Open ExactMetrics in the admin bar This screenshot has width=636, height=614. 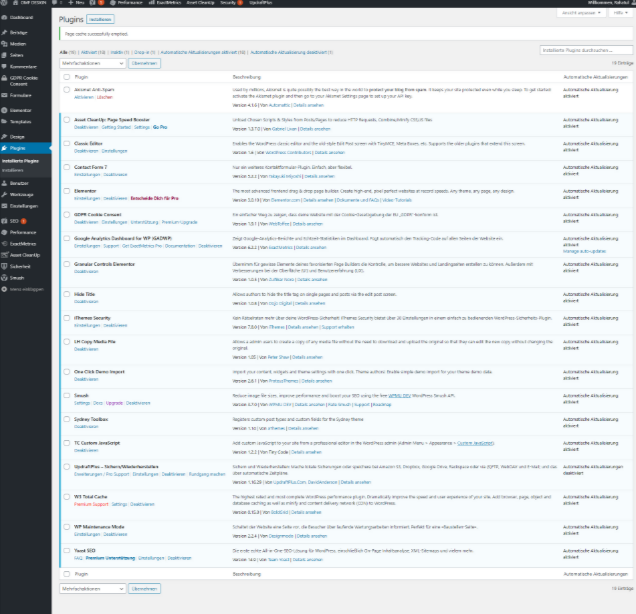165,2
